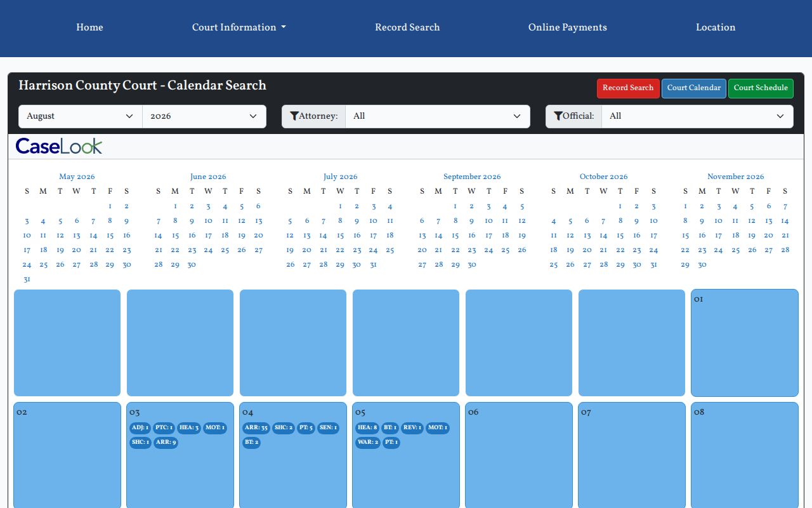Viewport: 812px width, 508px height.
Task: Jump to the October 2026 mini calendar
Action: (x=603, y=177)
